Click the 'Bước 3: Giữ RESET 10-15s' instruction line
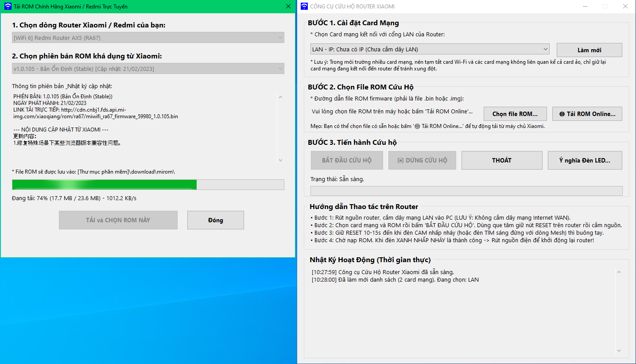636x364 pixels. [457, 232]
